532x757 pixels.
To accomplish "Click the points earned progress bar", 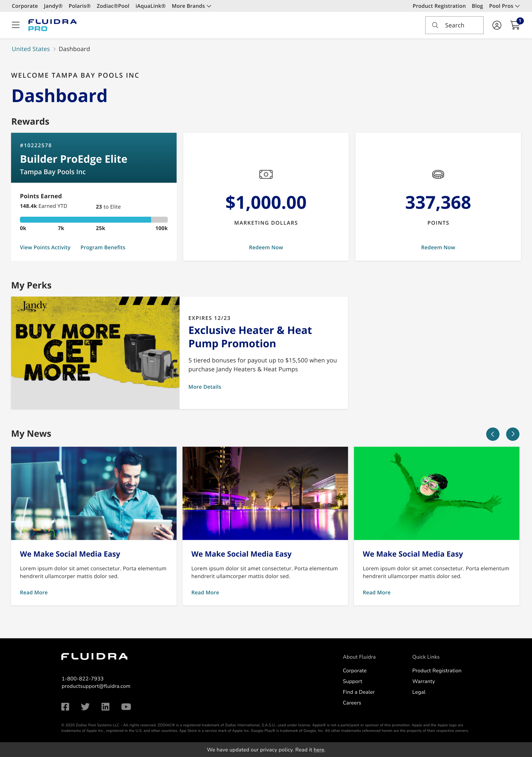I will pyautogui.click(x=94, y=220).
